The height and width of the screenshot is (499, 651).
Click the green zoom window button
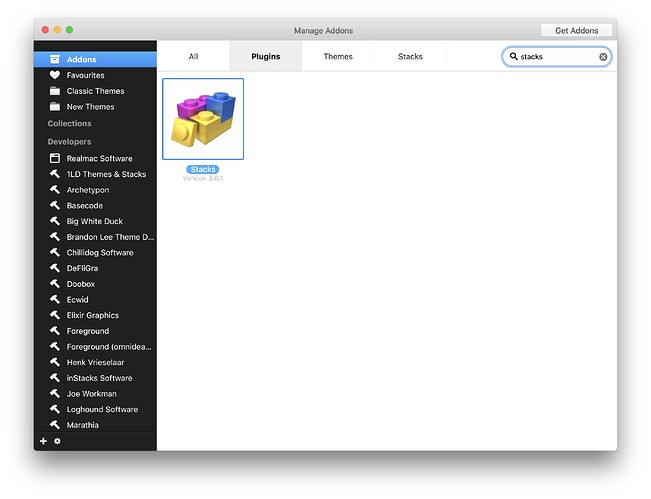pyautogui.click(x=69, y=29)
